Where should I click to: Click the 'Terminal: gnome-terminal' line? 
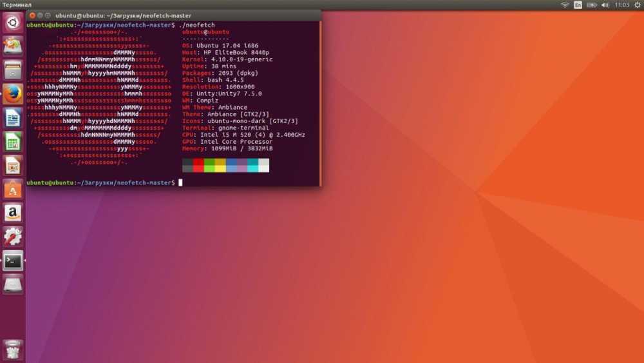(226, 128)
